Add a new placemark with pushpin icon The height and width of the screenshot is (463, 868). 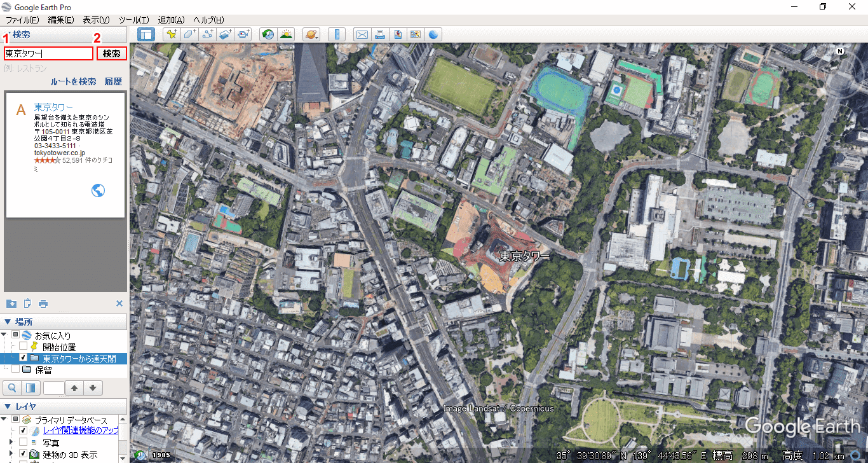click(171, 34)
